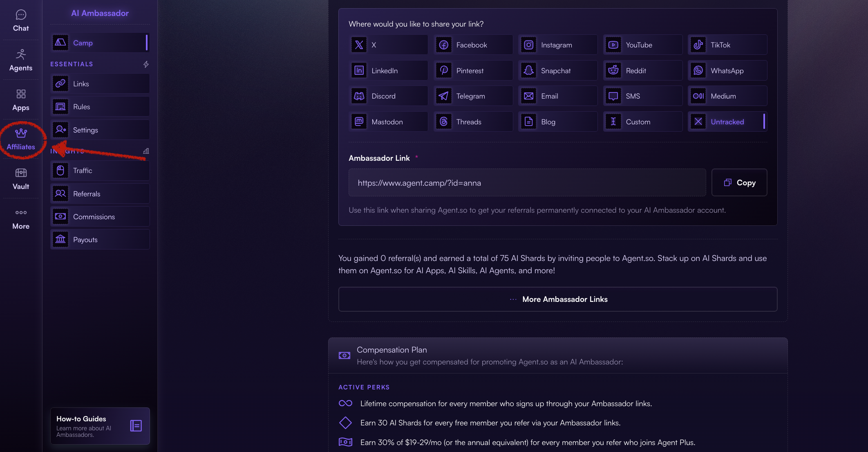Select the Email envelope icon

528,96
